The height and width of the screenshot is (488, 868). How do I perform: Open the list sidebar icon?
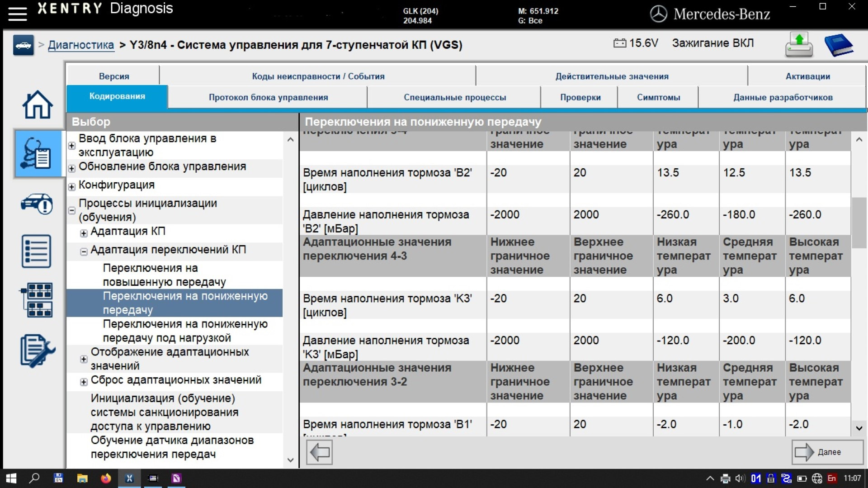point(37,251)
